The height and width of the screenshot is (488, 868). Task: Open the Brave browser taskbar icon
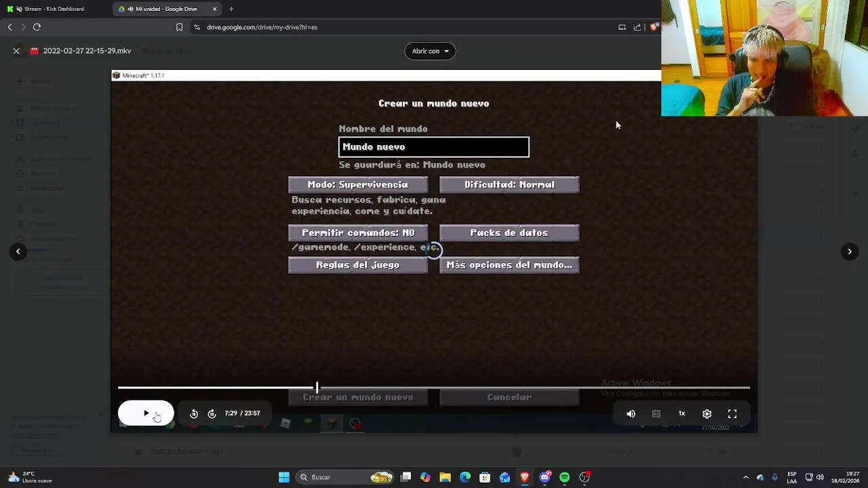click(525, 477)
